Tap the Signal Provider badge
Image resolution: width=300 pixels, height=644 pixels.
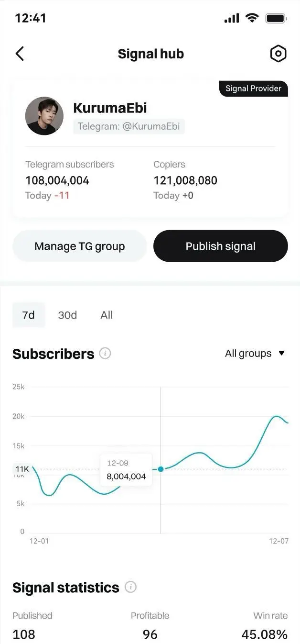pyautogui.click(x=254, y=89)
